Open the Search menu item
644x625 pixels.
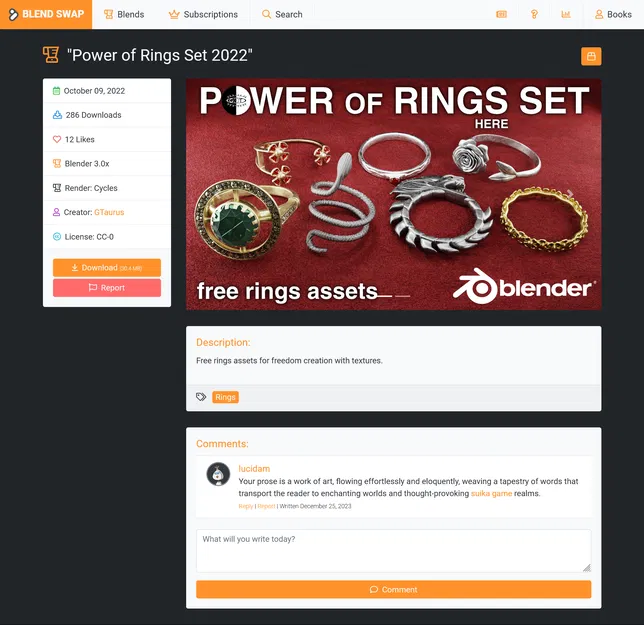(282, 14)
